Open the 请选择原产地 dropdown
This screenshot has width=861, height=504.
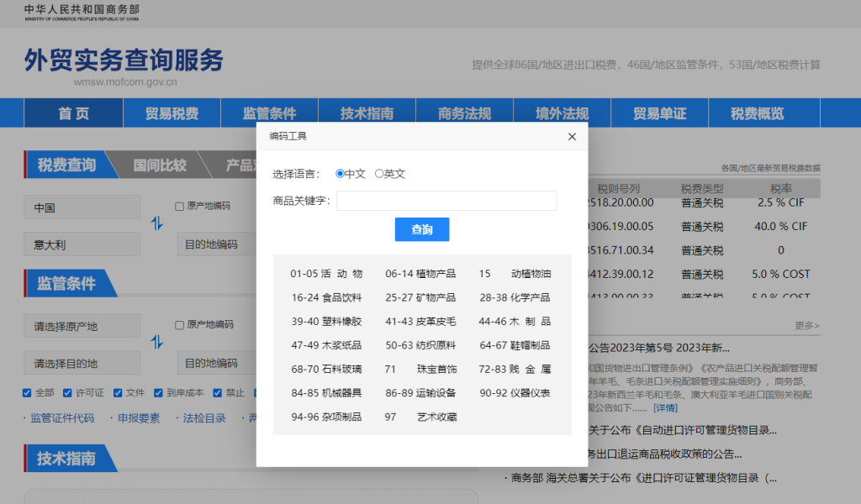82,326
